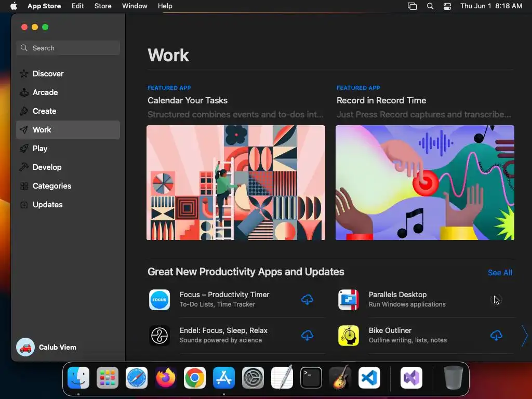Screen dimensions: 532x399
Task: Click the App Store icon in Dock
Action: click(x=224, y=378)
